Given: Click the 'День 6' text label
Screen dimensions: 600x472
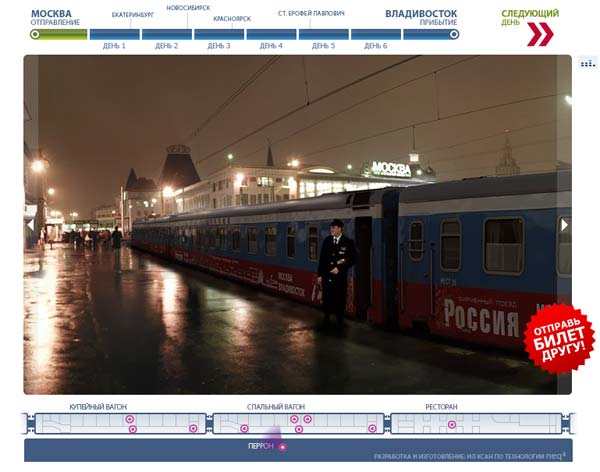Looking at the screenshot, I should (376, 46).
